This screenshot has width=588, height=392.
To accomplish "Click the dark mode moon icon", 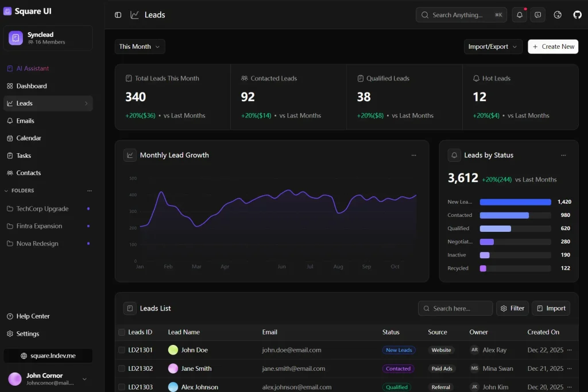I will tap(557, 14).
